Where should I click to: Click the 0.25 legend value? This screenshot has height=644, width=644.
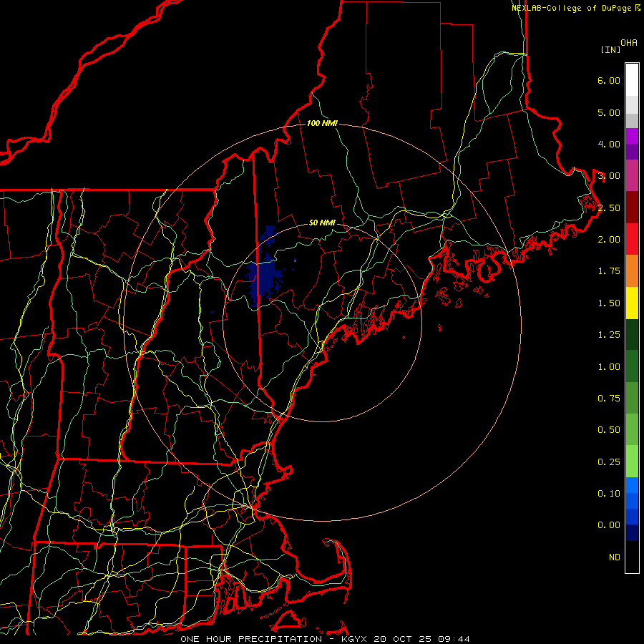pyautogui.click(x=609, y=462)
